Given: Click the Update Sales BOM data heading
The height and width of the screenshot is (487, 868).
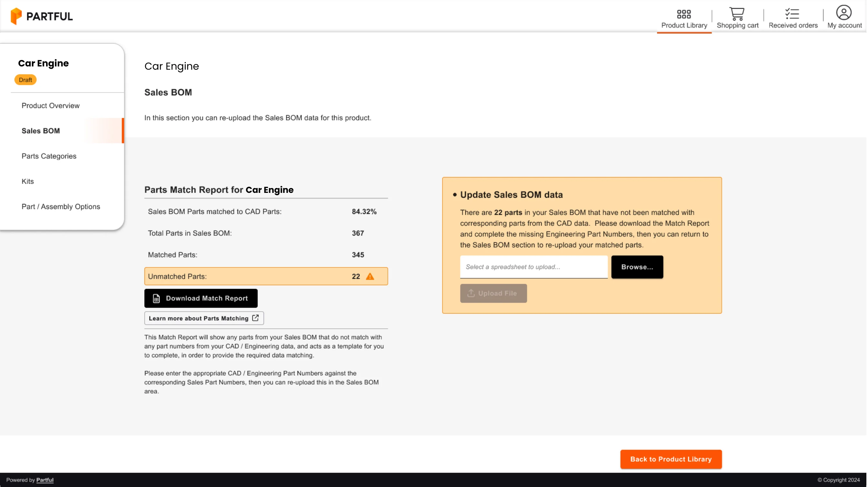Looking at the screenshot, I should point(512,195).
